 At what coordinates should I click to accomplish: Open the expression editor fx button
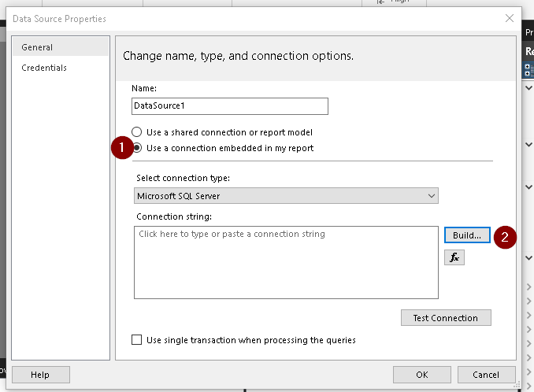point(454,257)
